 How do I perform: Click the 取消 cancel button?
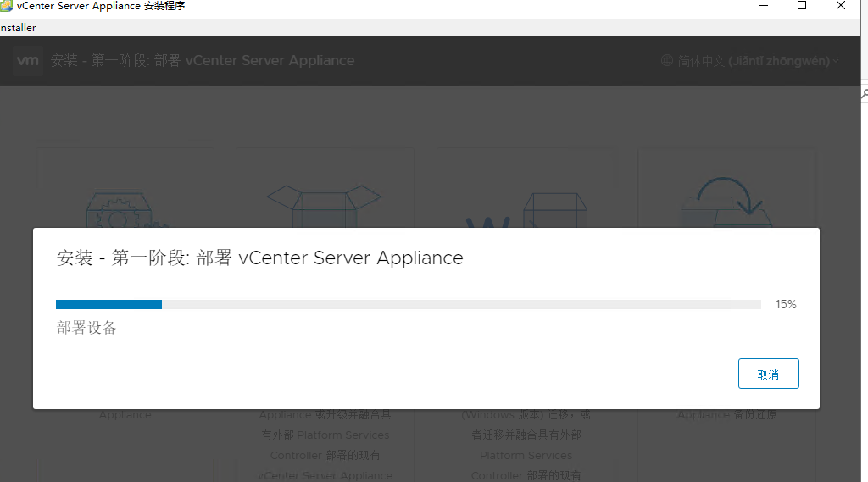click(x=768, y=374)
